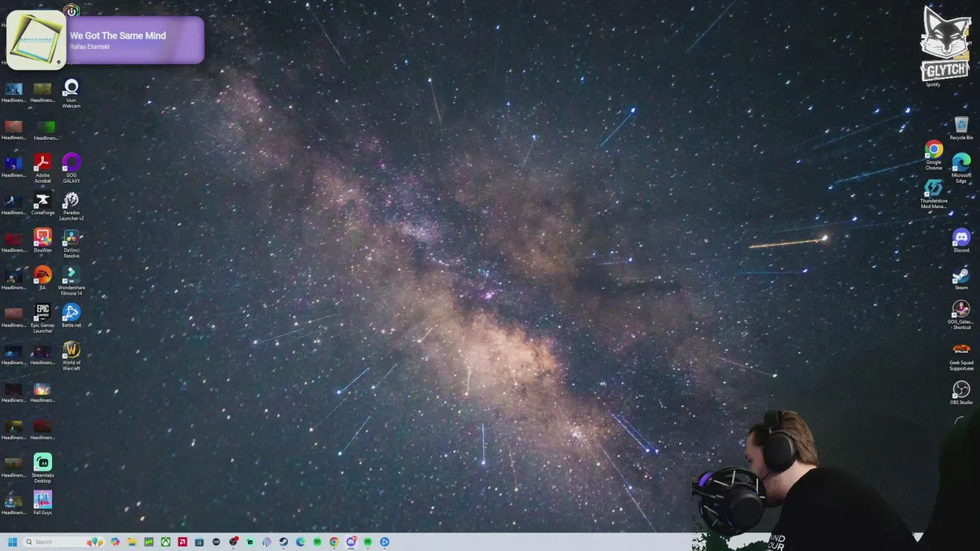Click the Steam desktop icon
Viewport: 980px width, 551px height.
coord(961,279)
